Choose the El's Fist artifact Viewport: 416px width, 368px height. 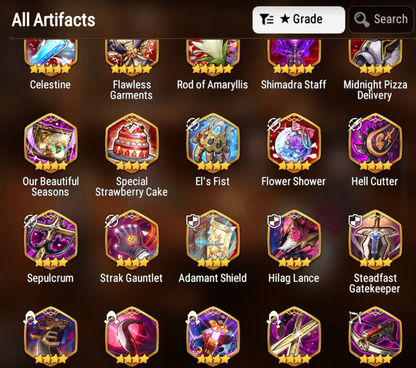pyautogui.click(x=213, y=143)
